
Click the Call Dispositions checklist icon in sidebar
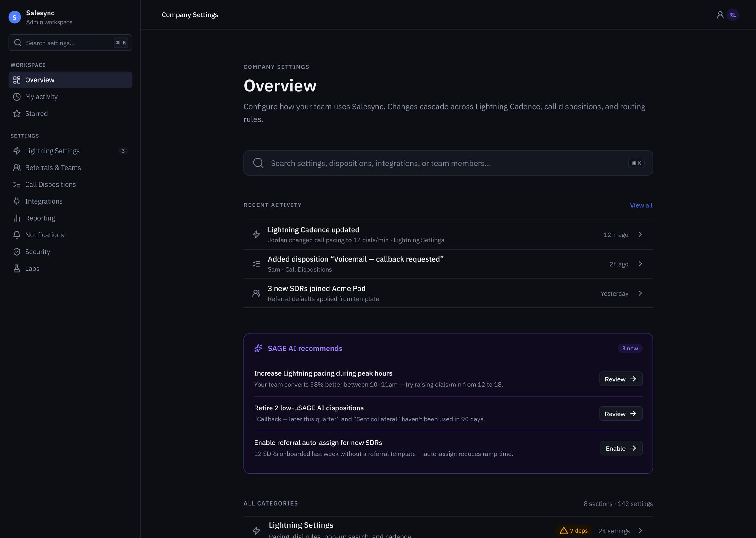tap(17, 184)
